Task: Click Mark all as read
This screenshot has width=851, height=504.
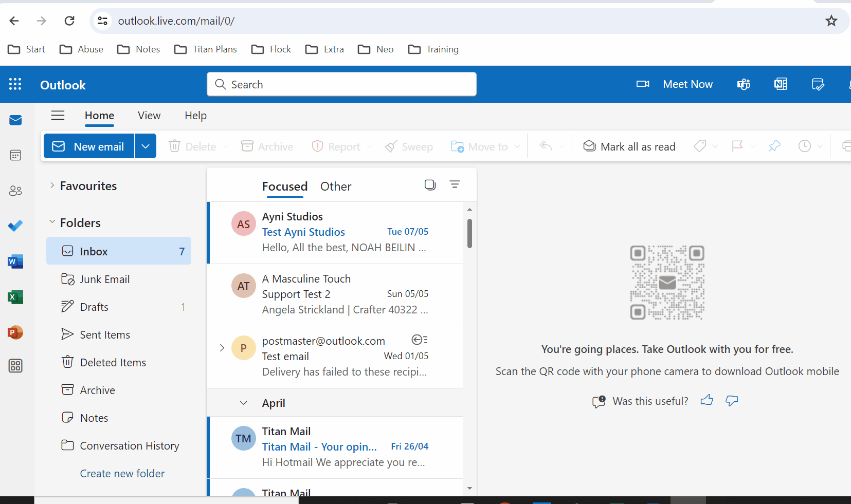Action: tap(629, 146)
